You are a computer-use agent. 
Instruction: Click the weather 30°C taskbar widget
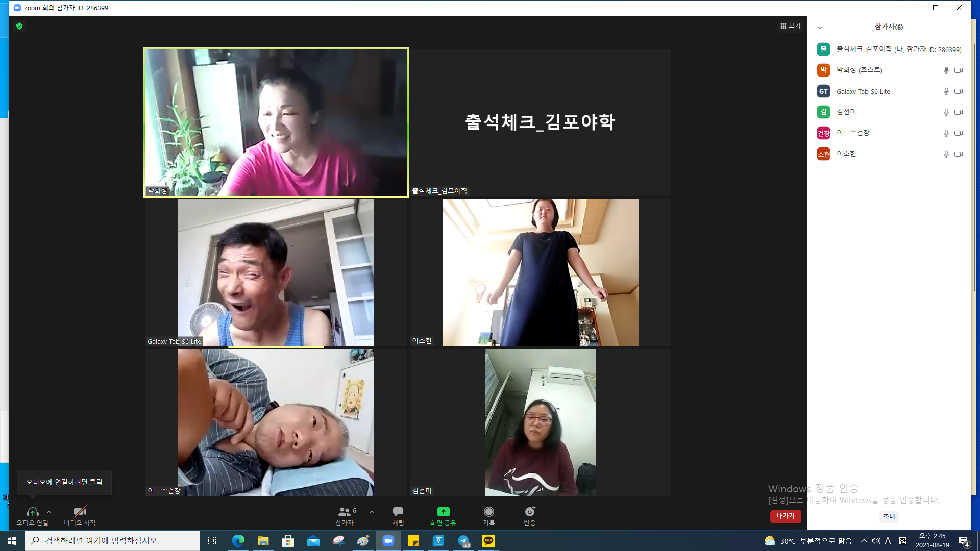[808, 541]
